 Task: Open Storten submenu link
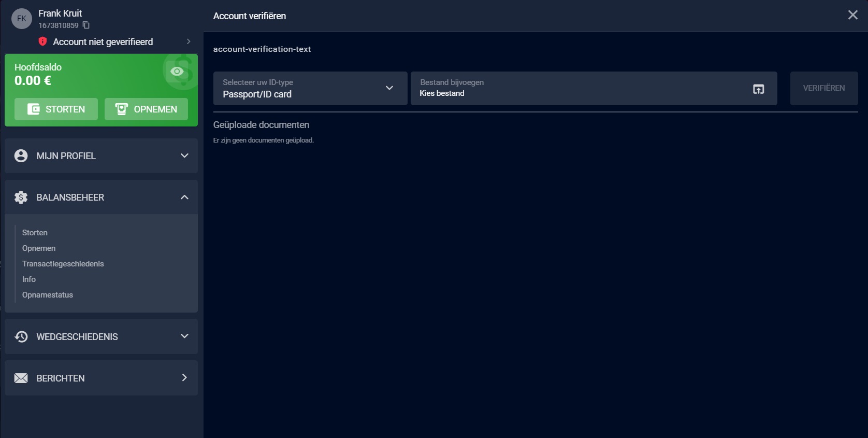point(35,233)
